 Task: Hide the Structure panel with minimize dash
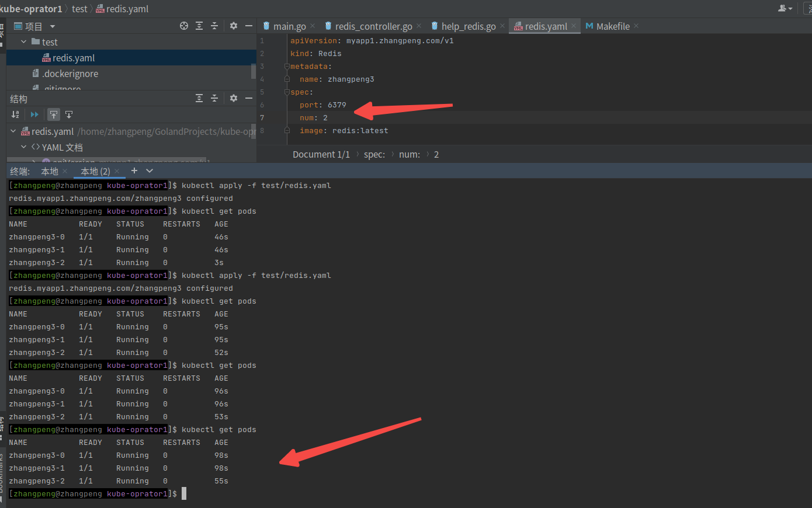click(x=249, y=98)
